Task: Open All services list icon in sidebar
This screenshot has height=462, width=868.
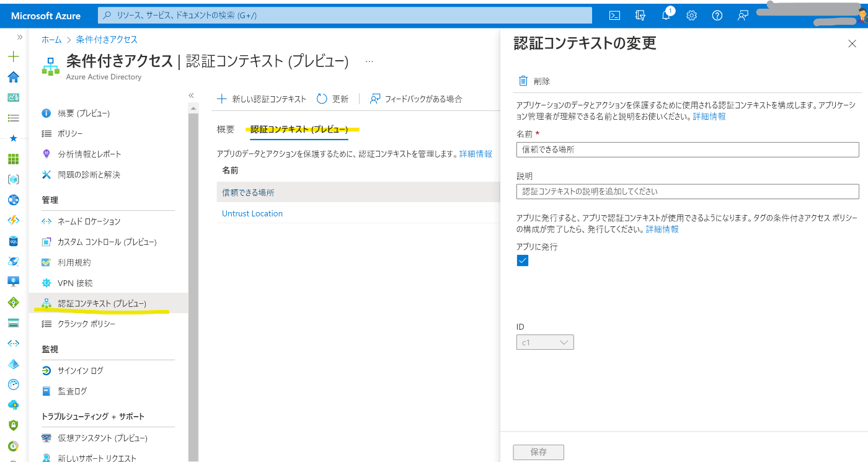Action: pos(13,118)
